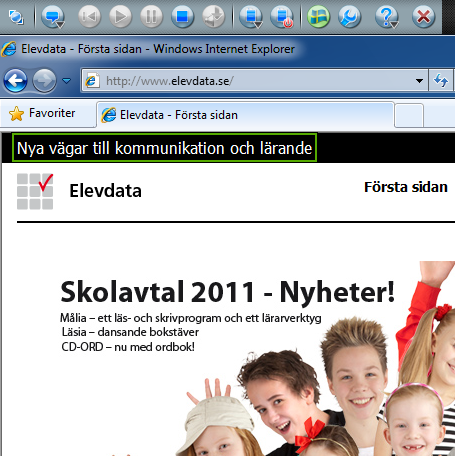The height and width of the screenshot is (456, 455).
Task: Click the skip to previous button
Action: point(89,16)
